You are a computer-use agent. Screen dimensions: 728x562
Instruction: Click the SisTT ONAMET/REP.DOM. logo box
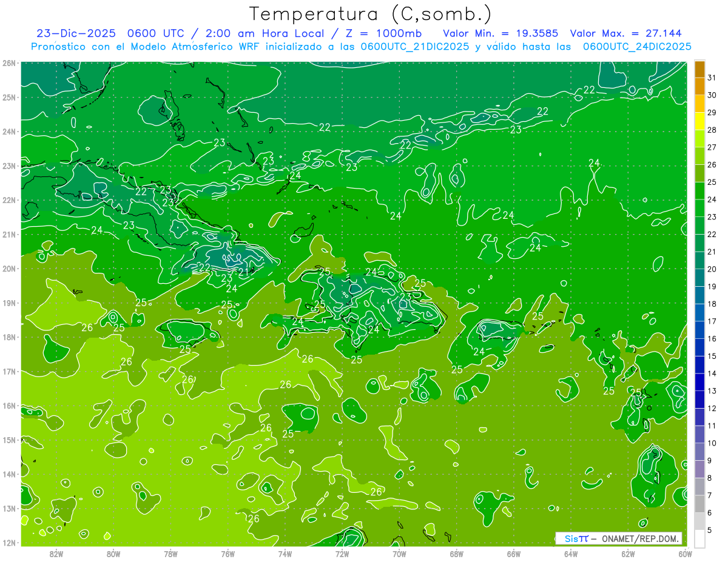(x=619, y=538)
